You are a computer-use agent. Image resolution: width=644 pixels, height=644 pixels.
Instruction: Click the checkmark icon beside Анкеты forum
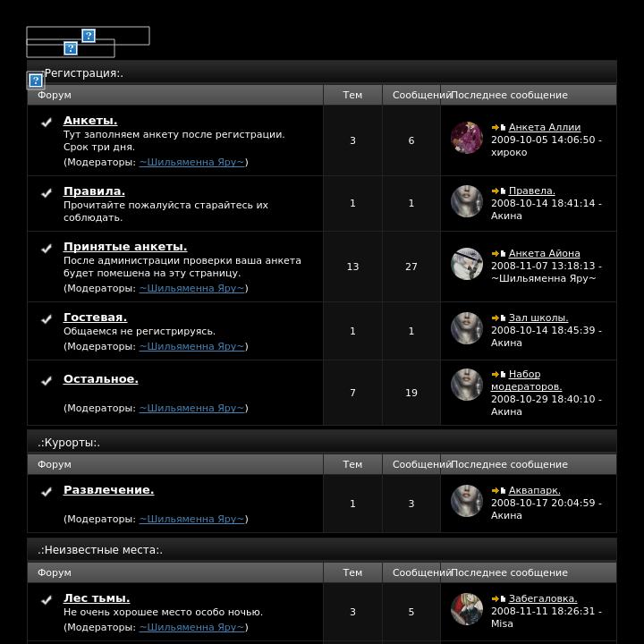pos(47,123)
